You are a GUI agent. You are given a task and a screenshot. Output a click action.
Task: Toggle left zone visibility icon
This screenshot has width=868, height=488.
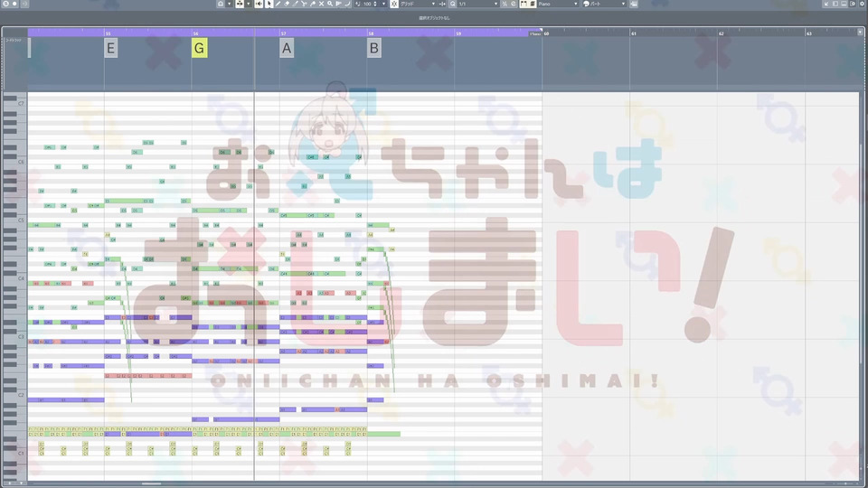pyautogui.click(x=835, y=4)
